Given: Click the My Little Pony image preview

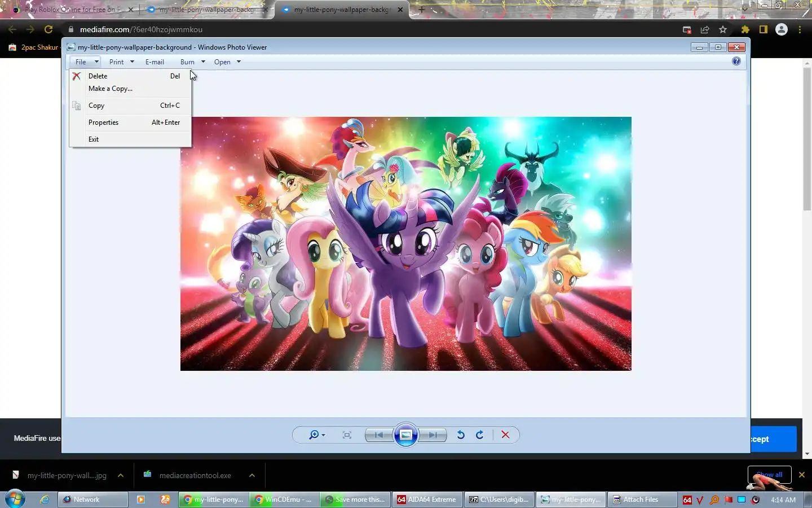Looking at the screenshot, I should pyautogui.click(x=406, y=244).
